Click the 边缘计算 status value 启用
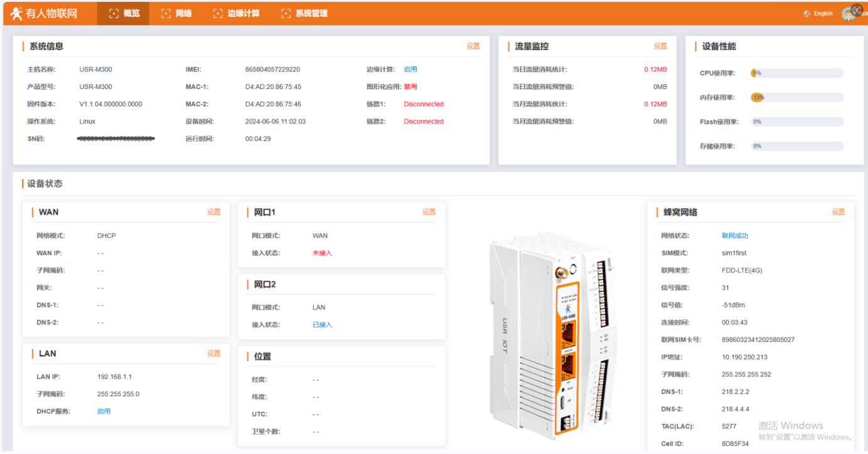 point(410,70)
